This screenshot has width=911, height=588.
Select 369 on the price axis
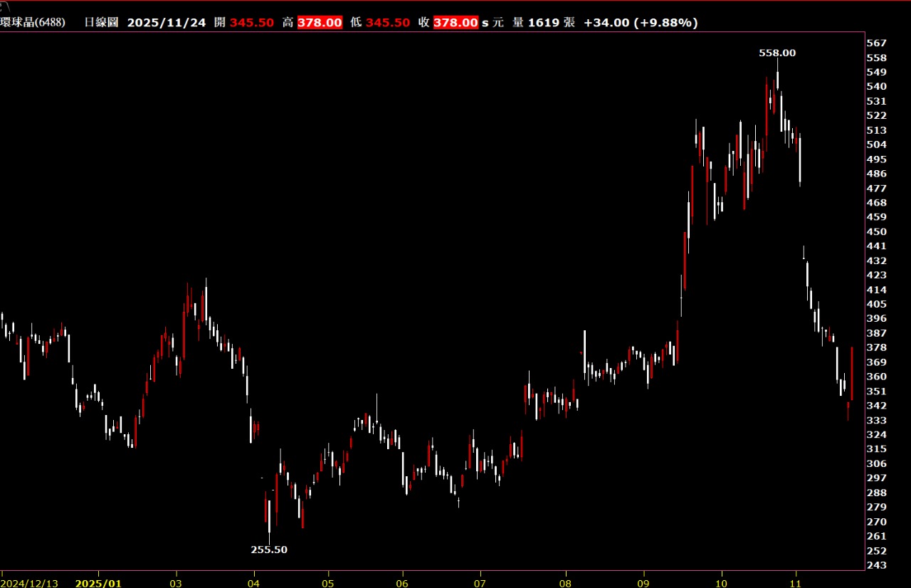point(877,362)
